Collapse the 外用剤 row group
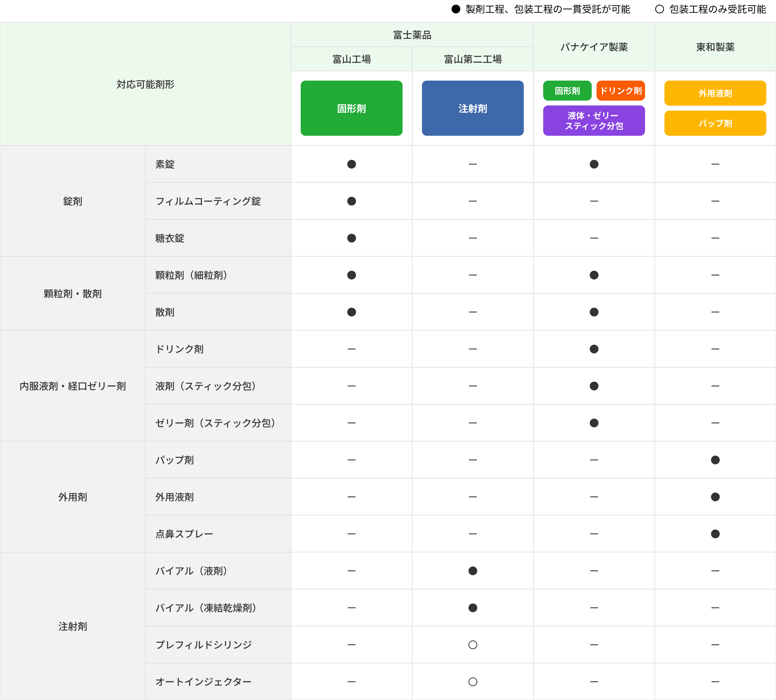The width and height of the screenshot is (776, 700). [72, 497]
